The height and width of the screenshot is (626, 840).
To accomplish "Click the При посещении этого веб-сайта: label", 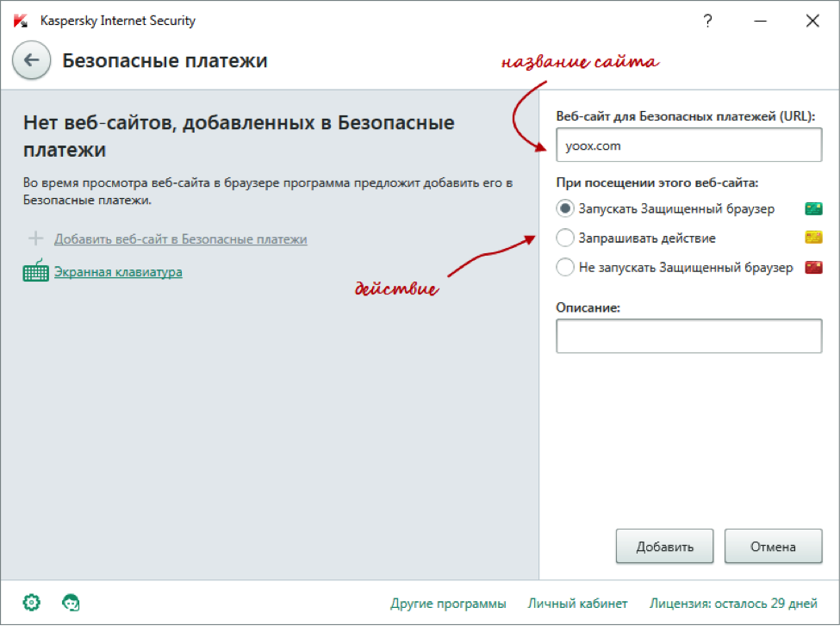I will [657, 183].
